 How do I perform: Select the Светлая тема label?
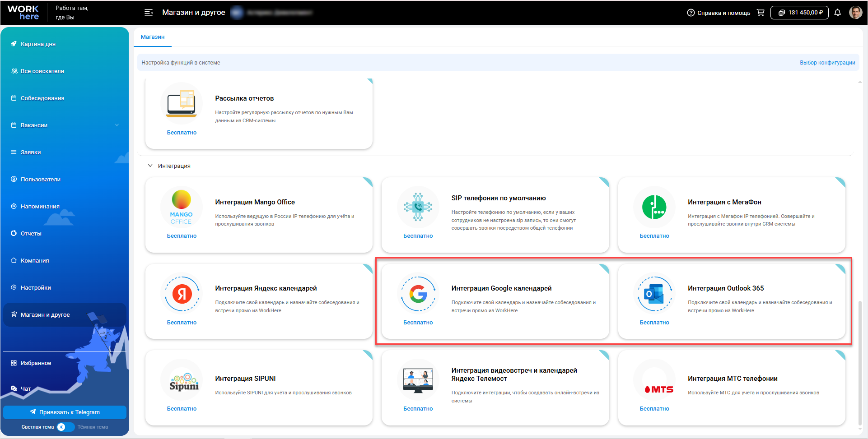[x=37, y=427]
